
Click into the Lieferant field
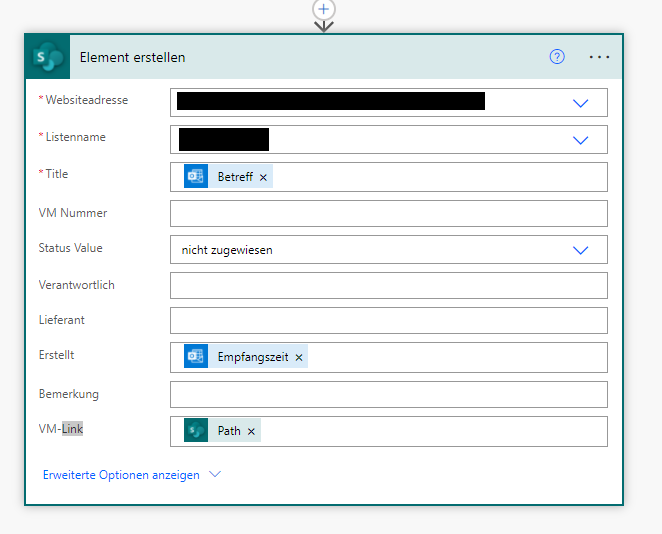(x=389, y=320)
